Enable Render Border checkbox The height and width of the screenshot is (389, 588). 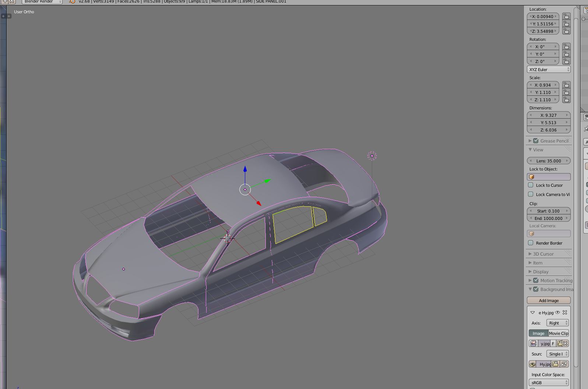tap(531, 243)
